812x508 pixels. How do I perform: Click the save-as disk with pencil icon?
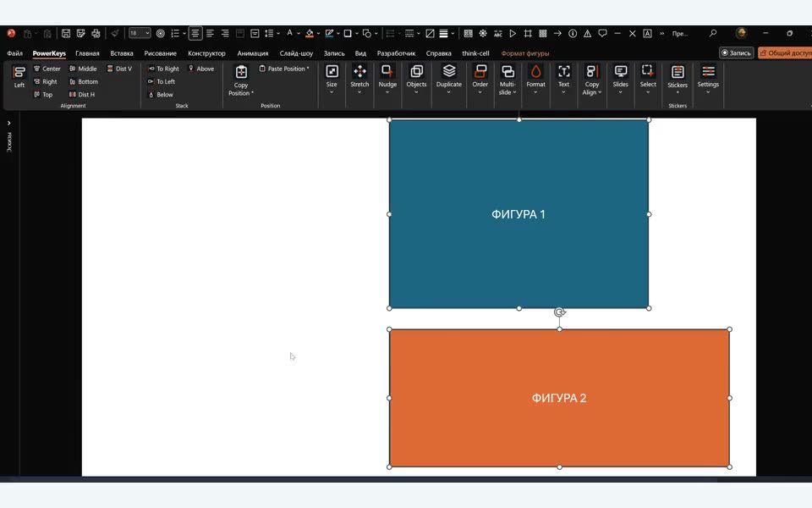81,34
